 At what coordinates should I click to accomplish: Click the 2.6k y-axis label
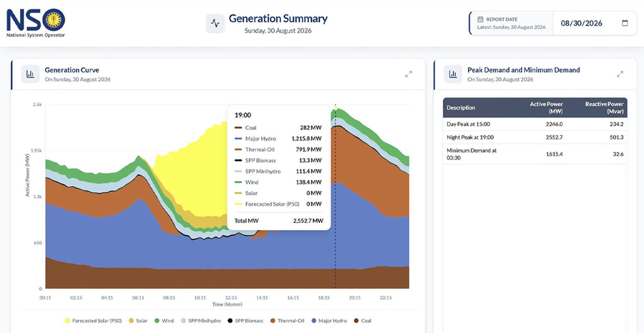[x=37, y=104]
